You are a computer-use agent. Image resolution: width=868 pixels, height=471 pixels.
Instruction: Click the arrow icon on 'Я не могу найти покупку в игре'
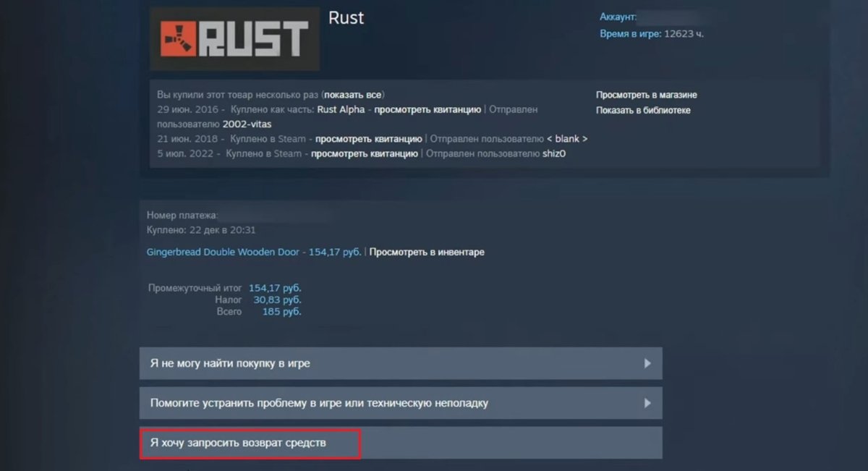click(647, 363)
